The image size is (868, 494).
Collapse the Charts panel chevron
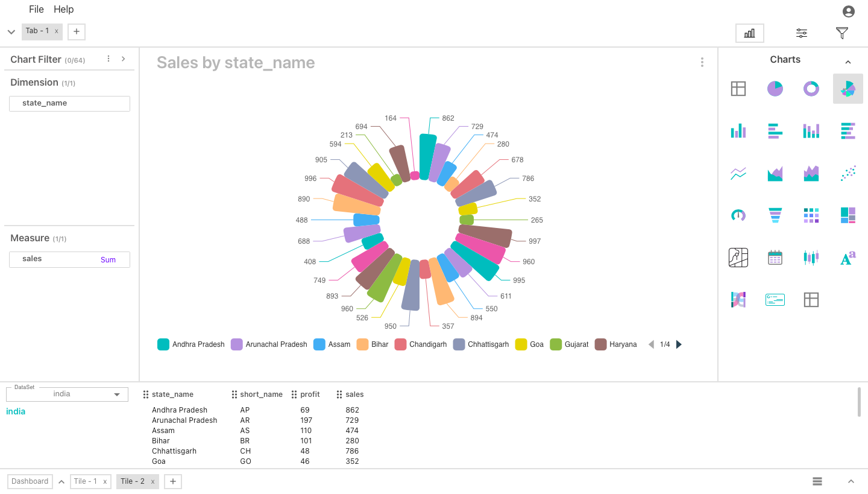[848, 62]
